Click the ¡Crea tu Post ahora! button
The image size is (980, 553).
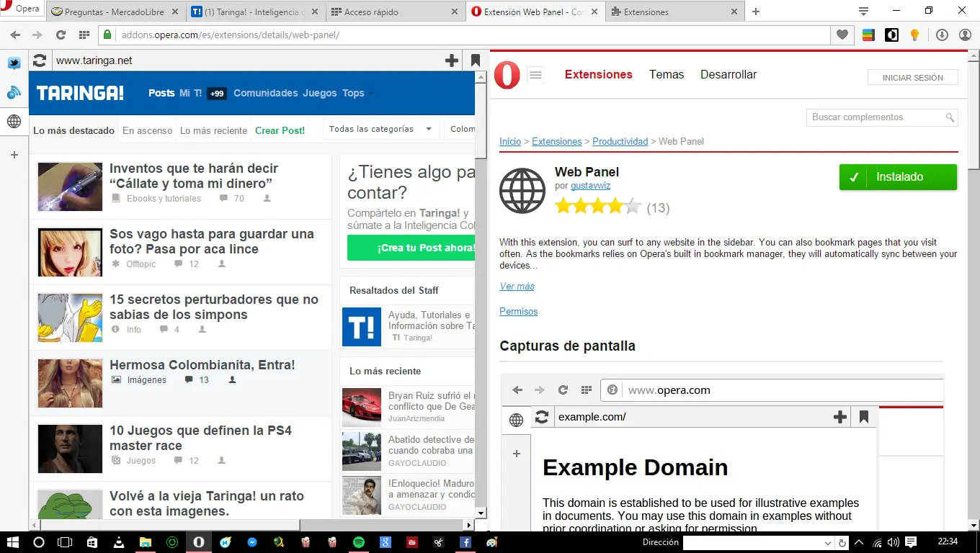[x=411, y=248]
